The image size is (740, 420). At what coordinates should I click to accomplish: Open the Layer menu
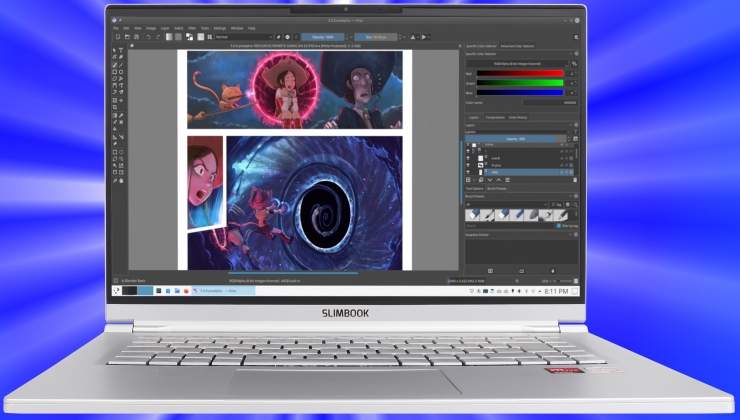(x=165, y=28)
